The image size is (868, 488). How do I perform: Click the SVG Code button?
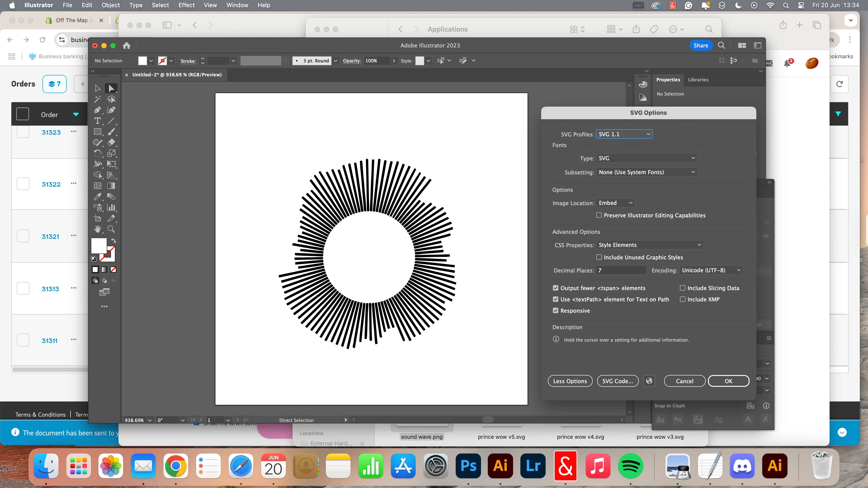coord(617,381)
